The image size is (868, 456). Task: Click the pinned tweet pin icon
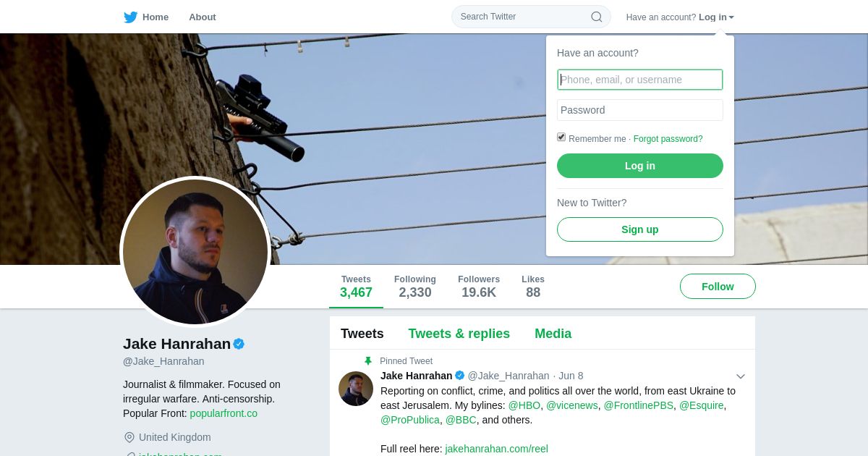click(368, 361)
